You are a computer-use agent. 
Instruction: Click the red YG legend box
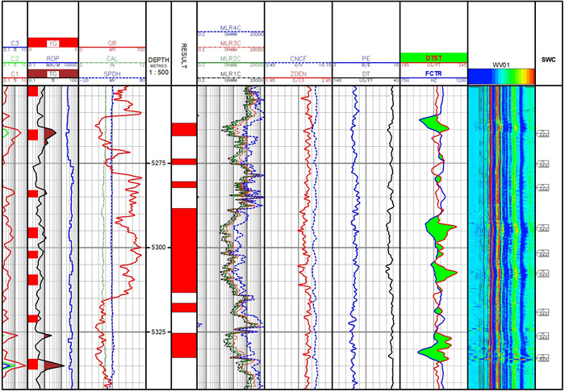[52, 42]
